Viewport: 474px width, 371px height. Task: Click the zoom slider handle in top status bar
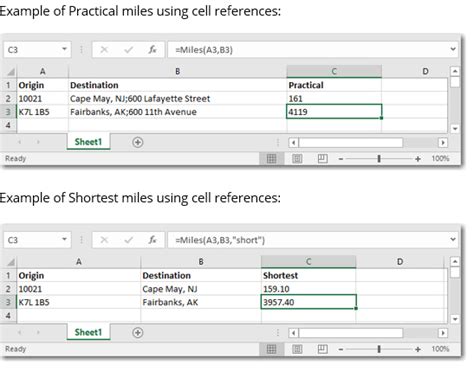pos(379,159)
